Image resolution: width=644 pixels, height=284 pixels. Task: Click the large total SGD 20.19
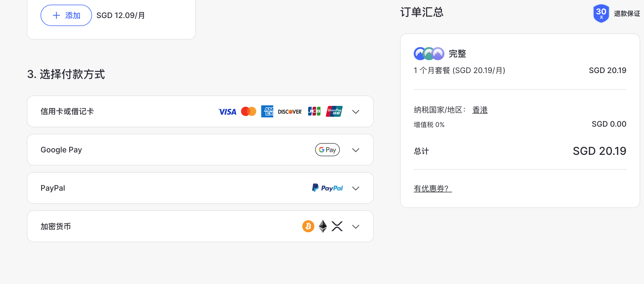point(599,151)
